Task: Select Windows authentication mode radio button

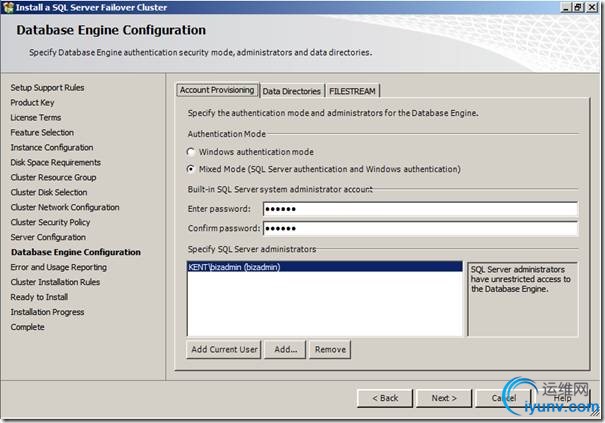Action: (x=191, y=152)
